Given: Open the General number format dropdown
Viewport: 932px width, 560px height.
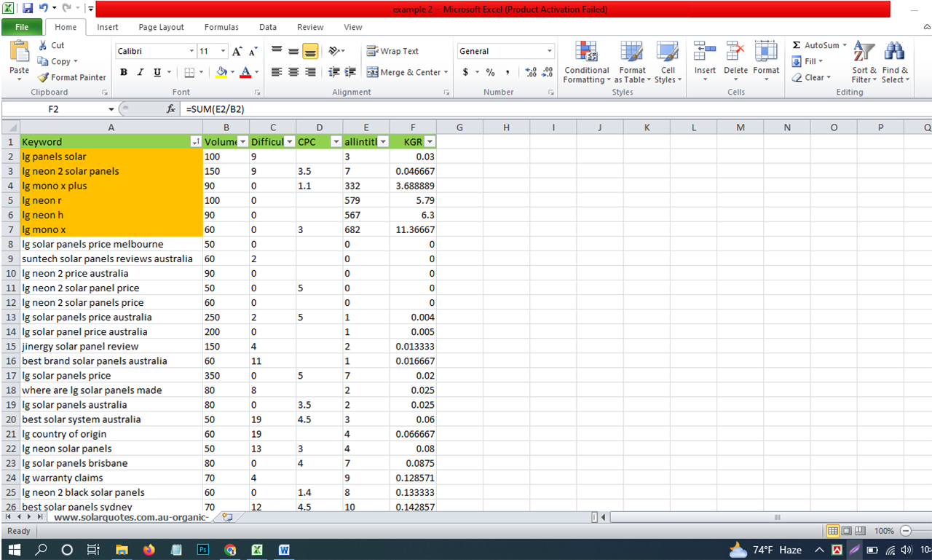Looking at the screenshot, I should (550, 51).
